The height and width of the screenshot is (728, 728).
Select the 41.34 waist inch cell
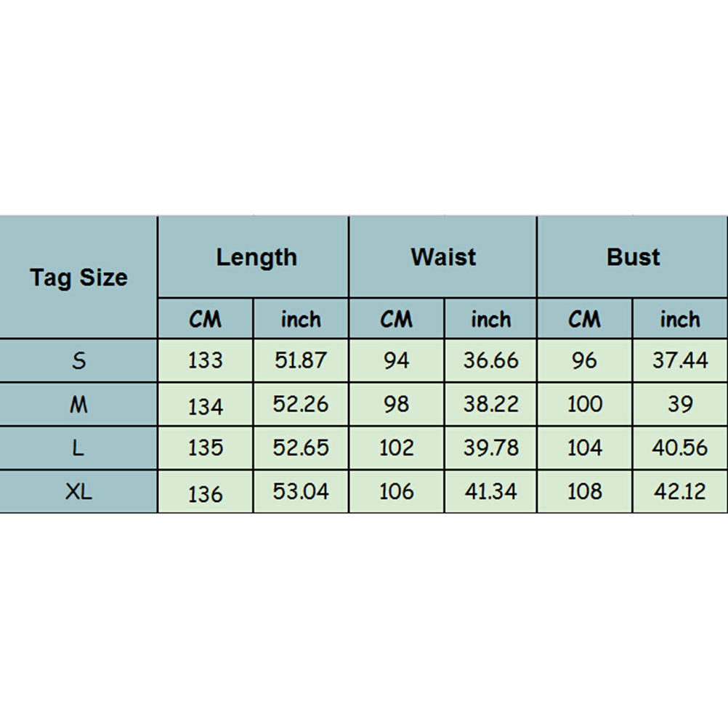[x=490, y=492]
